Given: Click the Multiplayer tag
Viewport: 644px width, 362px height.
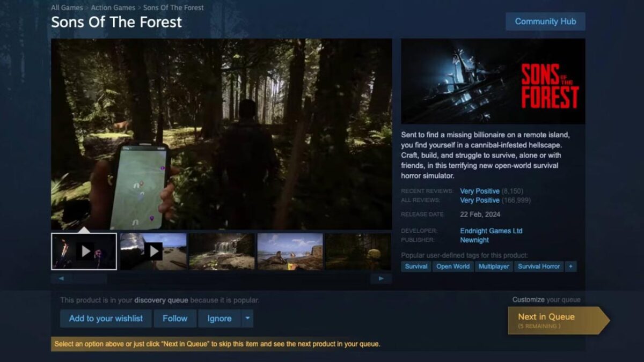Looking at the screenshot, I should coord(494,267).
